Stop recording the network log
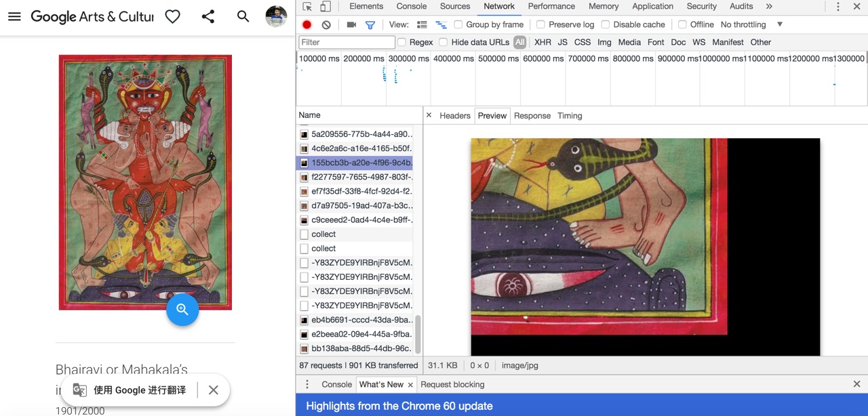This screenshot has height=416, width=868. coord(307,24)
